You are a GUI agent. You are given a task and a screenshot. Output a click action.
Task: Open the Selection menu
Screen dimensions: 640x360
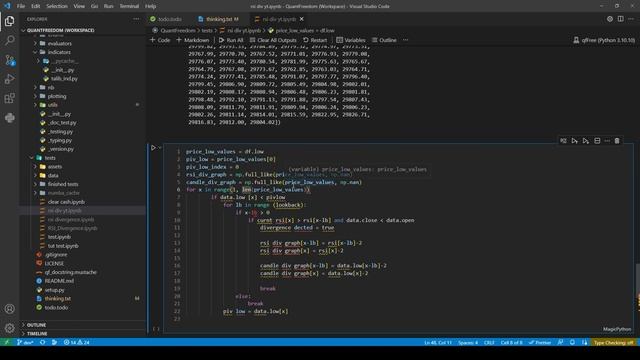tap(57, 6)
